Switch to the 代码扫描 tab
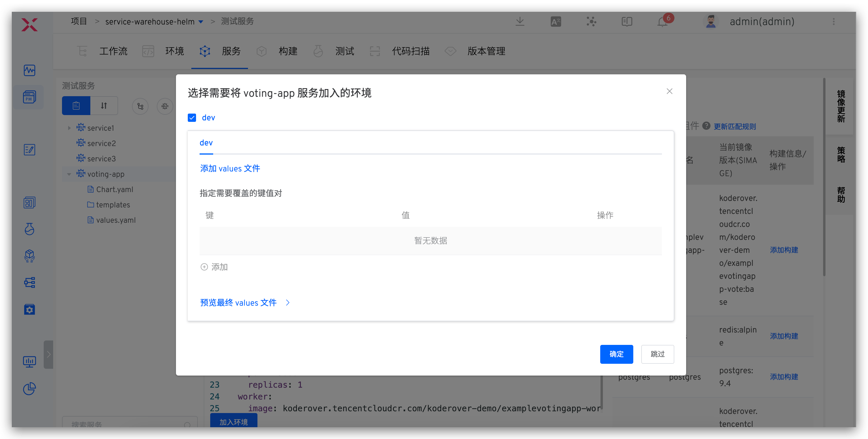Image resolution: width=868 pixels, height=439 pixels. pyautogui.click(x=399, y=52)
